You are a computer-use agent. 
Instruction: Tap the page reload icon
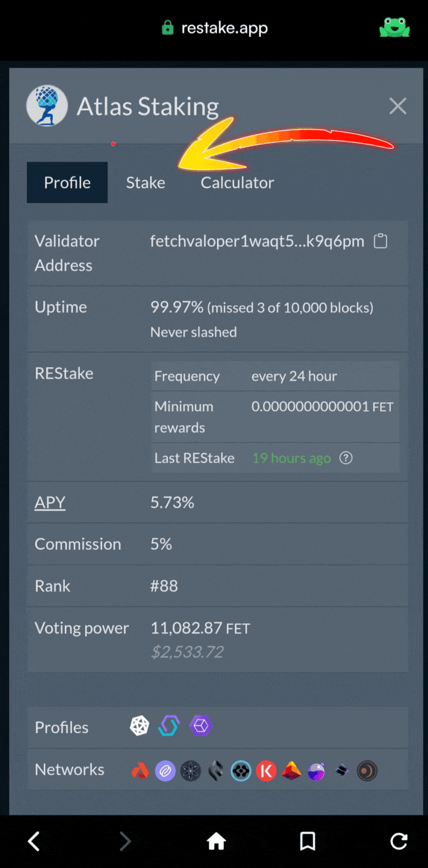(x=399, y=841)
